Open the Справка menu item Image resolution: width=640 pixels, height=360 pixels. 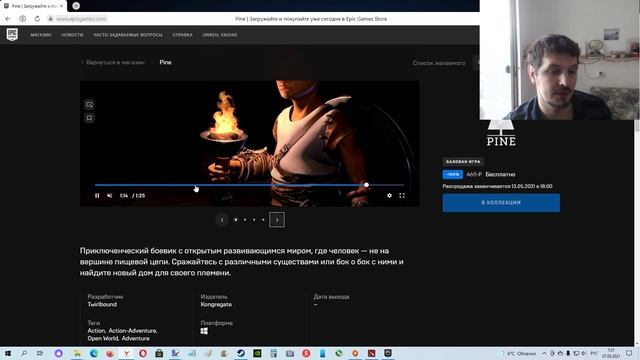coord(182,35)
